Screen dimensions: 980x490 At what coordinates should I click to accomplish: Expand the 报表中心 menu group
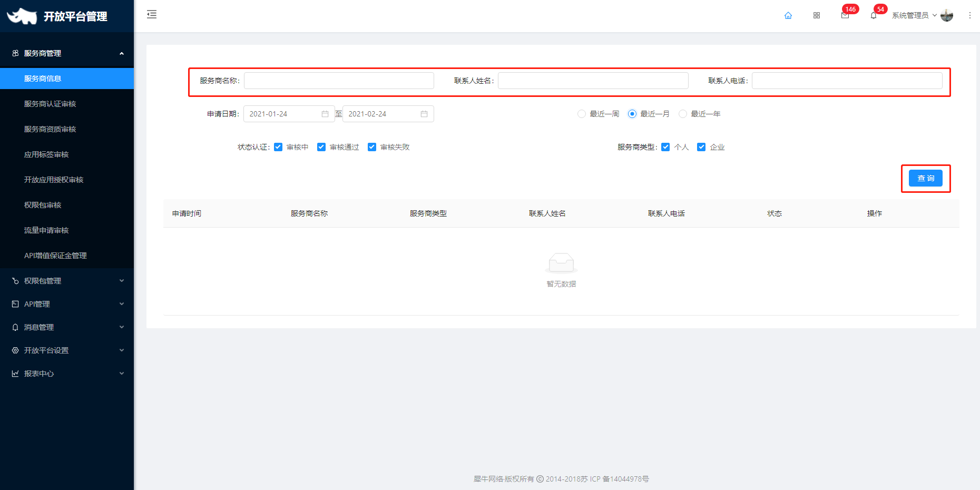pos(122,374)
